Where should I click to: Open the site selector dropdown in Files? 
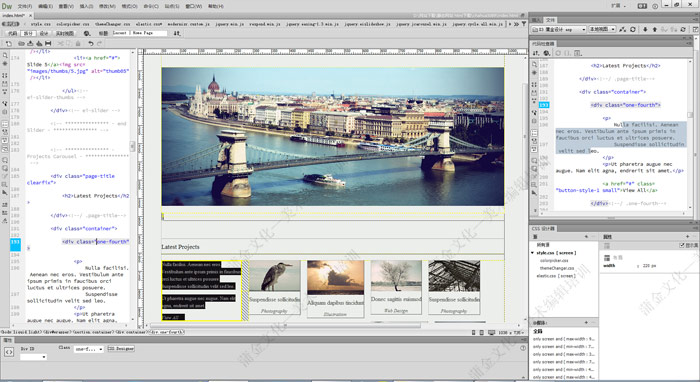(559, 29)
